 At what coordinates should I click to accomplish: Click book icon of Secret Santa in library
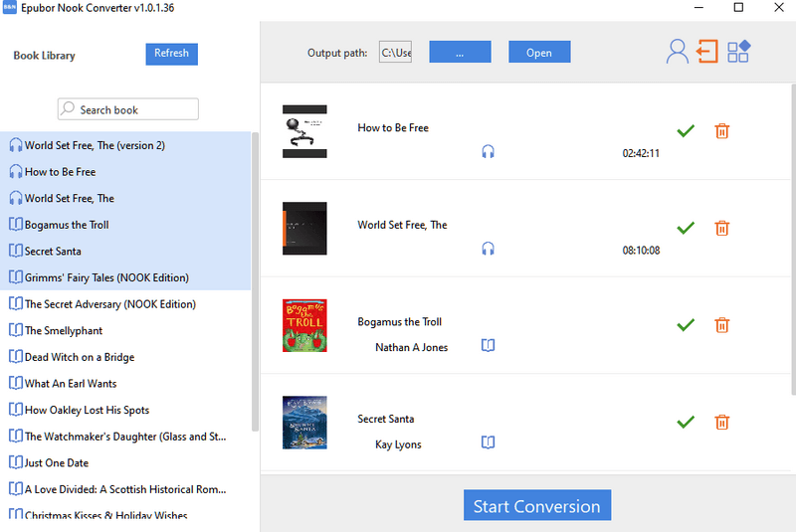click(x=16, y=251)
